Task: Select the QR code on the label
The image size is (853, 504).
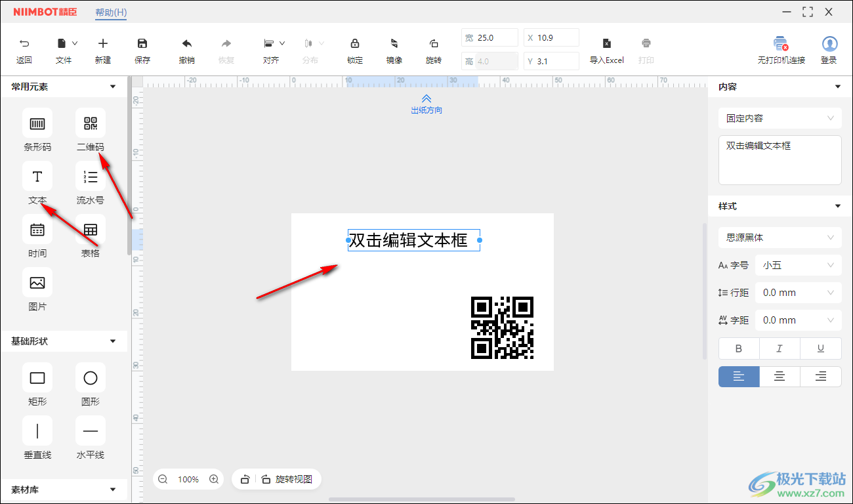Action: pyautogui.click(x=503, y=327)
